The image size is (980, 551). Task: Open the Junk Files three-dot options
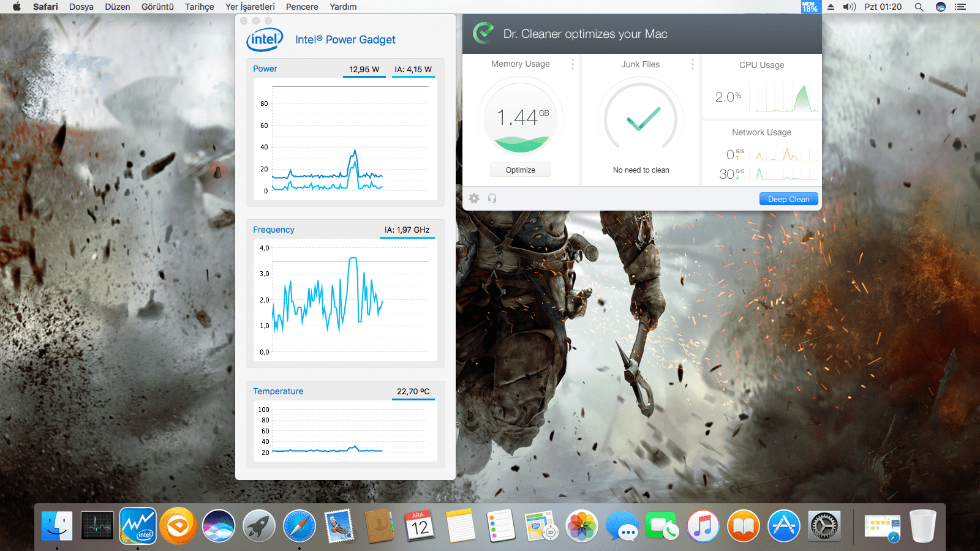[693, 64]
